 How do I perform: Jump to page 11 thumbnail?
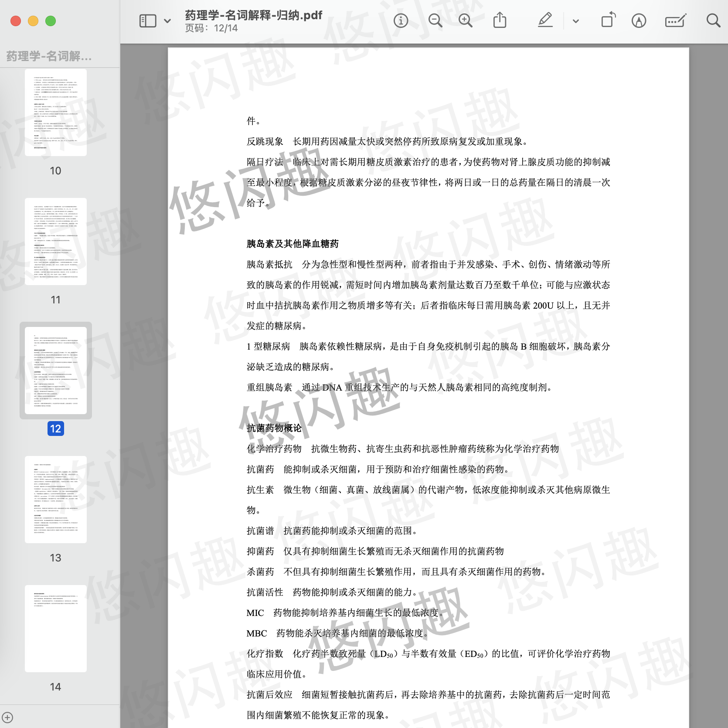[56, 242]
